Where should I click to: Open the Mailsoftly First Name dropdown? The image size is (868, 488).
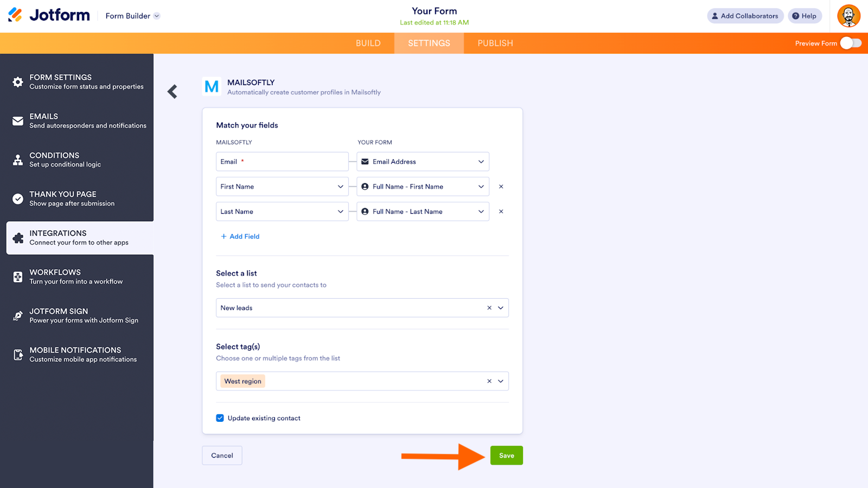(x=340, y=187)
